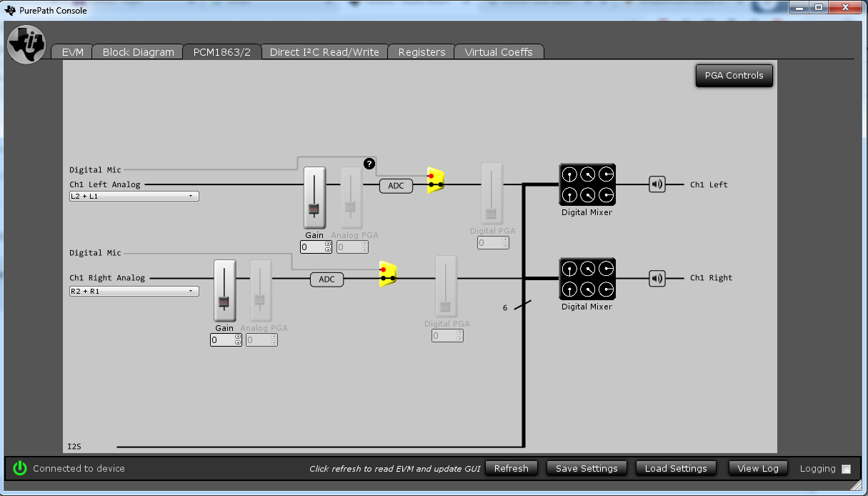Click the 'Ch1 Right Analog' label
The image size is (868, 496).
tap(107, 278)
